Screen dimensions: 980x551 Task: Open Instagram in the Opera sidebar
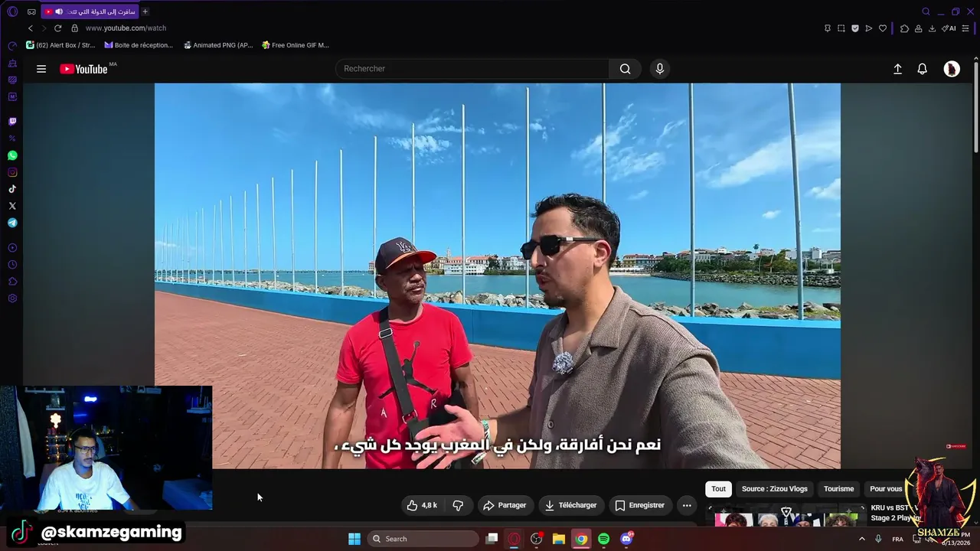pyautogui.click(x=12, y=172)
